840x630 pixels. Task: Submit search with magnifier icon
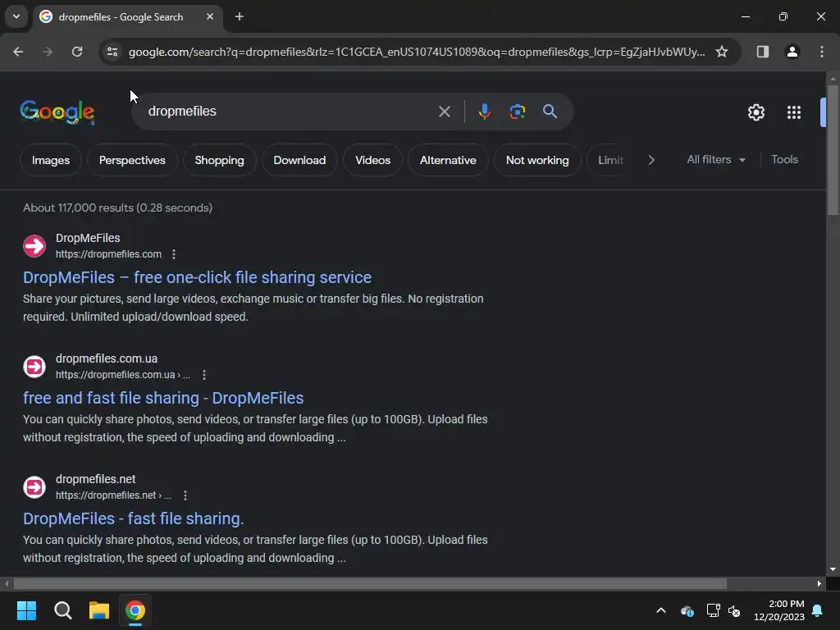click(x=550, y=112)
